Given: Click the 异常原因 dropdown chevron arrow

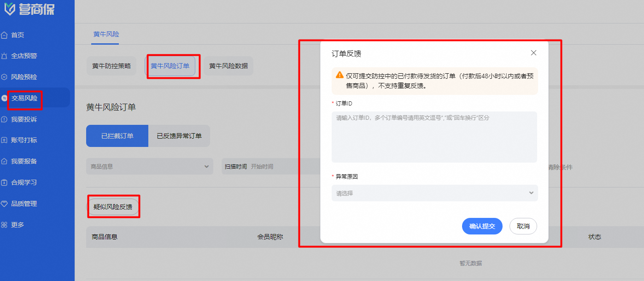Looking at the screenshot, I should (531, 193).
